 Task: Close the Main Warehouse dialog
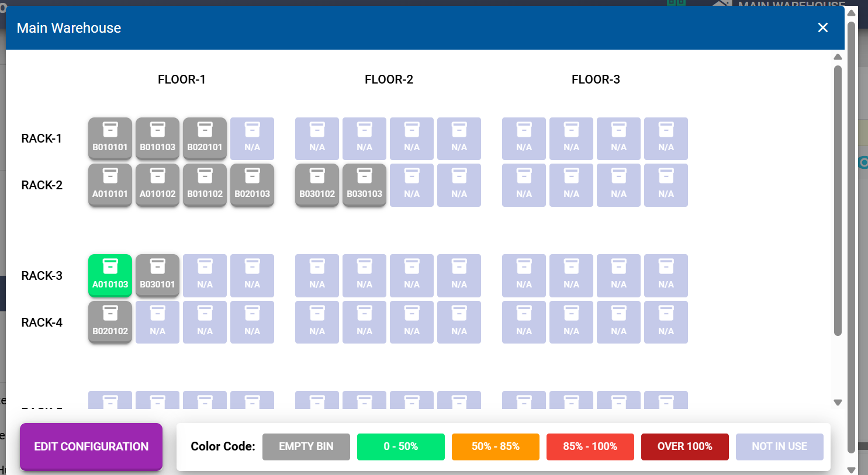click(822, 27)
